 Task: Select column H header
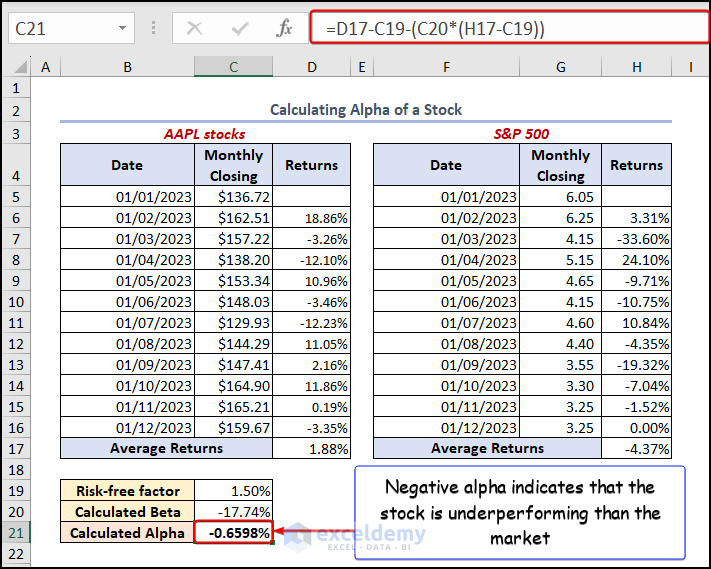(x=637, y=67)
